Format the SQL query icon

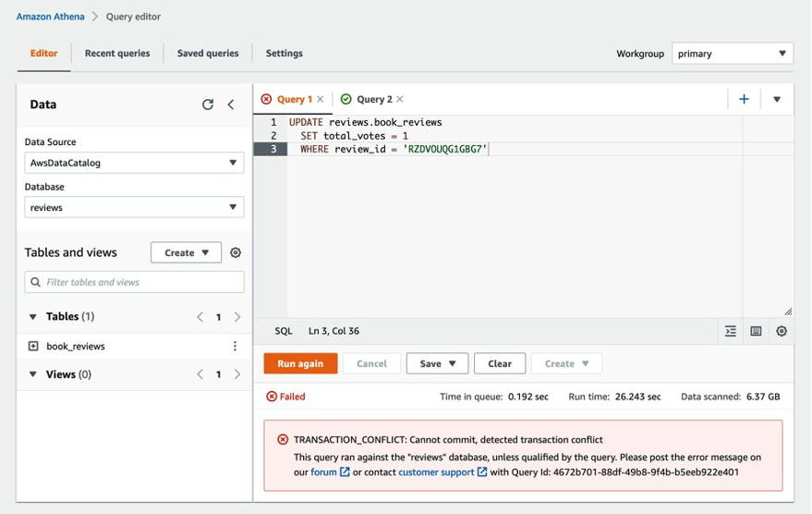coord(731,331)
